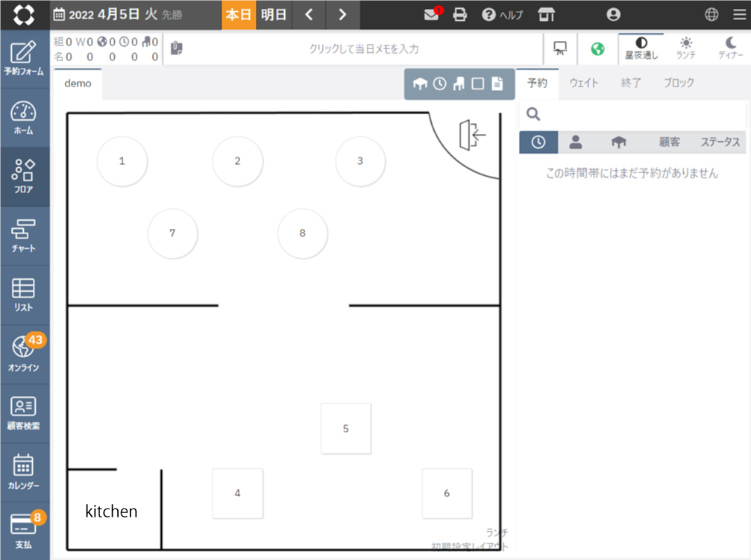
Task: Jump to 明日 tomorrow
Action: coord(274,14)
